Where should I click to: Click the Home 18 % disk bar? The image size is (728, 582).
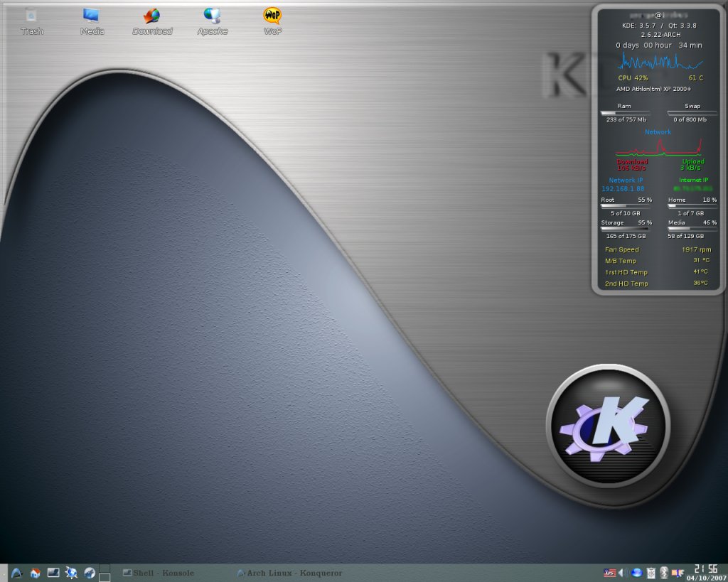(692, 205)
